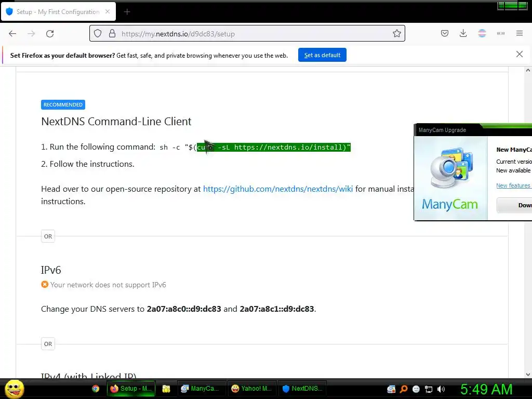Launch Chrome from the taskbar
The height and width of the screenshot is (399, 532).
point(96,389)
